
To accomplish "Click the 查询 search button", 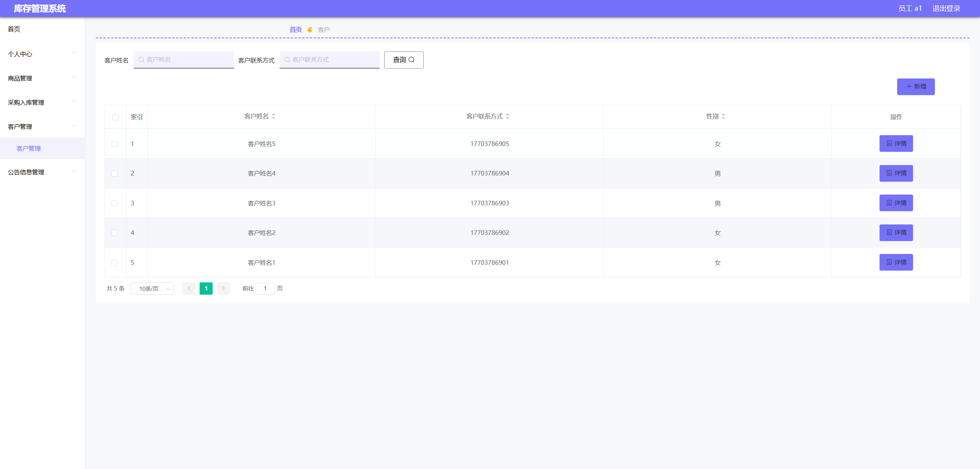I will [x=404, y=60].
